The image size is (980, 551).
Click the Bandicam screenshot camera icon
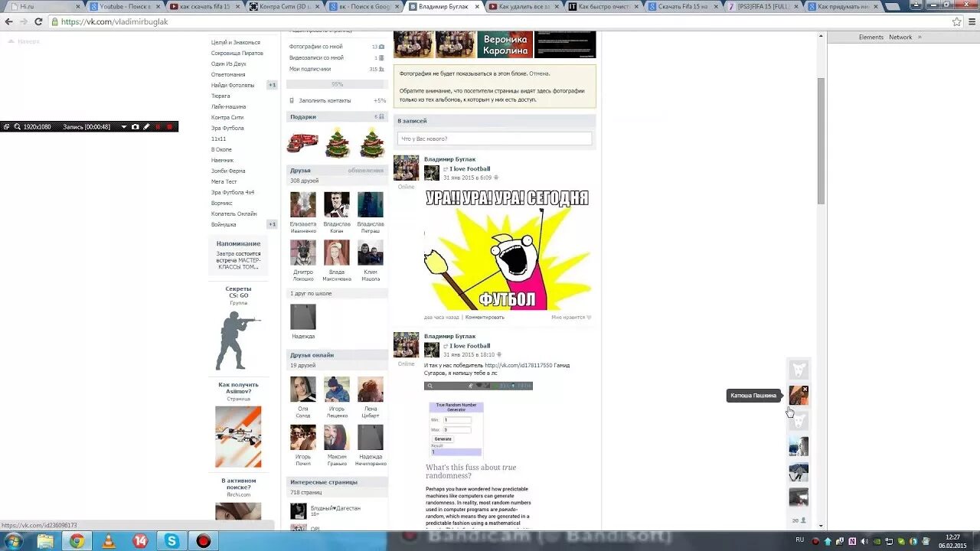136,126
